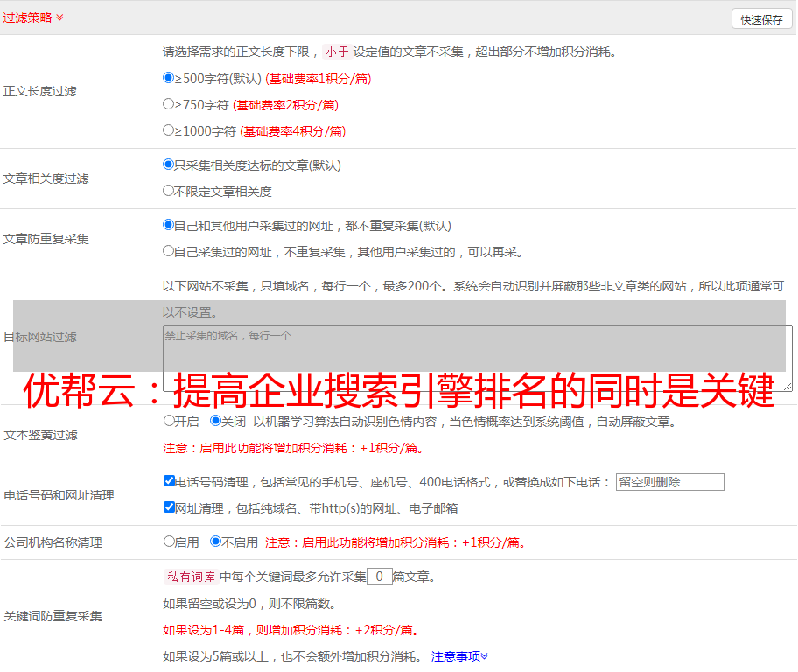Click the keyword article limit number field
This screenshot has width=798, height=672.
pyautogui.click(x=380, y=577)
